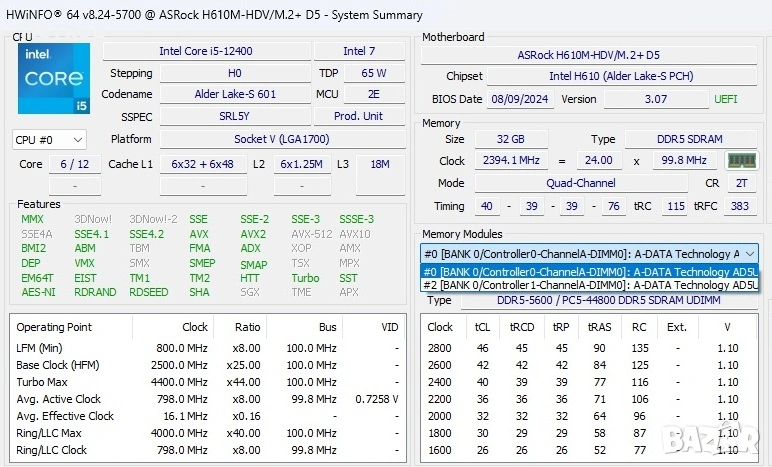This screenshot has width=772, height=467.
Task: Select the 2800 clock memory timing row
Action: tap(590, 348)
